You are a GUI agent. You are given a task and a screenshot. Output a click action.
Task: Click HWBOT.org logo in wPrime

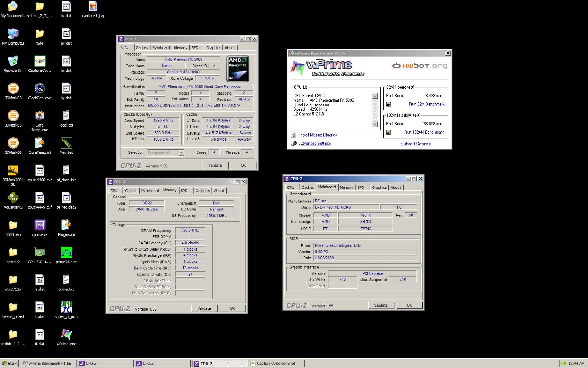419,66
